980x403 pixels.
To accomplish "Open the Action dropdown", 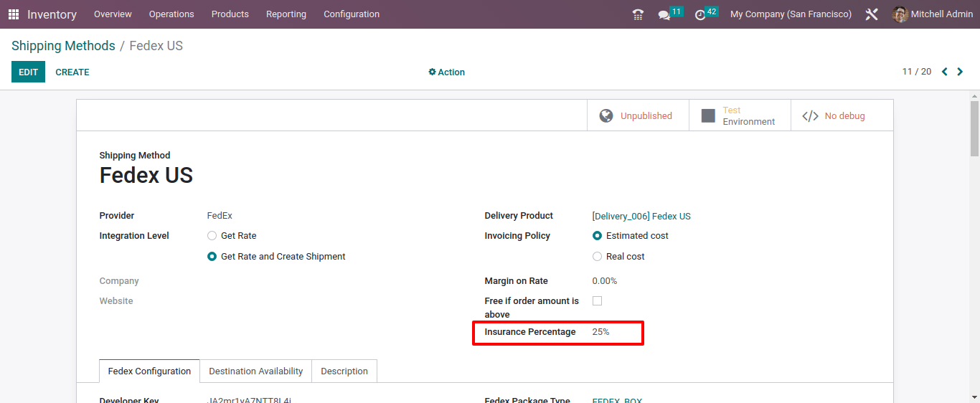I will [x=446, y=72].
